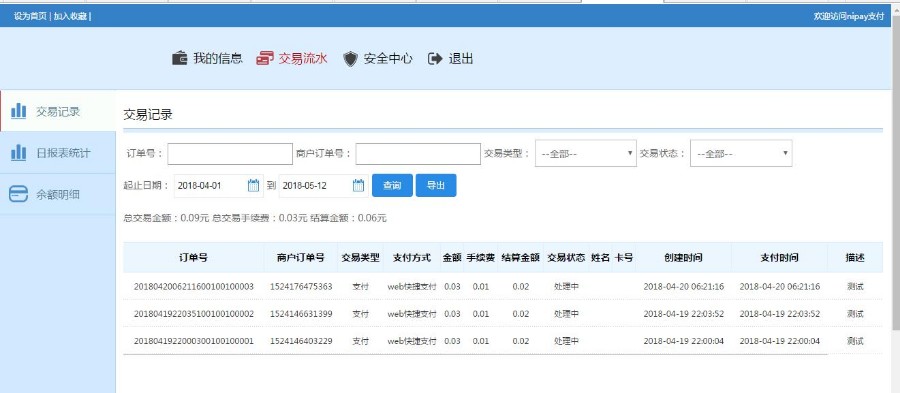Click the bar chart icon beside 日报表统计
The height and width of the screenshot is (393, 900).
tap(19, 153)
